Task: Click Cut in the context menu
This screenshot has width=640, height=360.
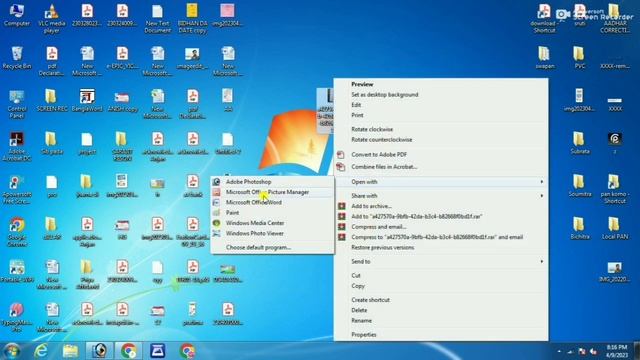Action: (356, 276)
